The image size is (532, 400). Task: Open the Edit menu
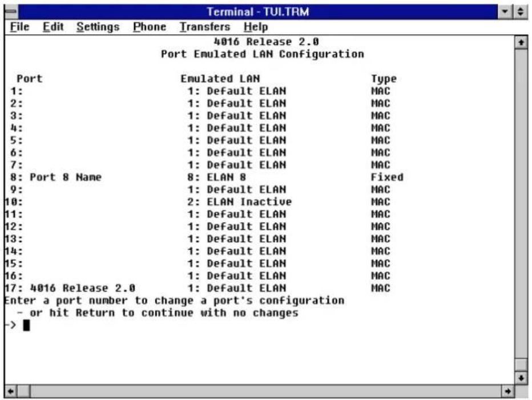pos(53,27)
